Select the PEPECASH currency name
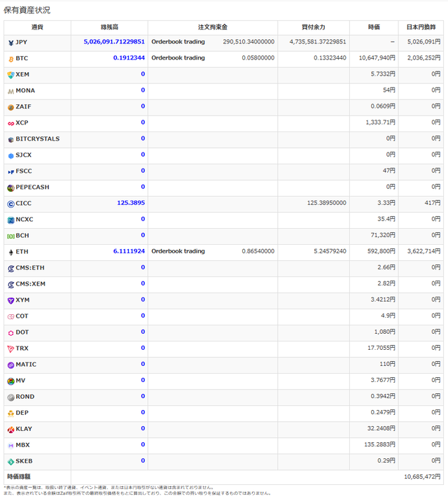Image resolution: width=448 pixels, height=501 pixels. (33, 188)
